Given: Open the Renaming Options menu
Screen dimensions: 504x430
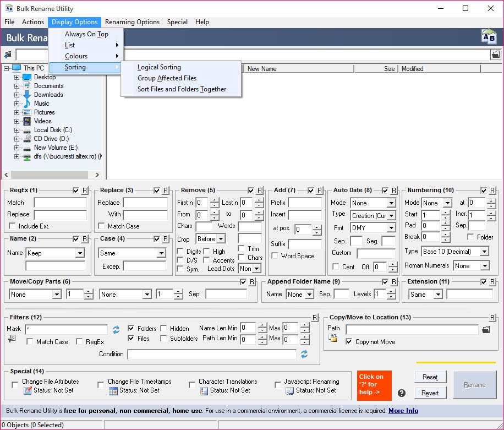Looking at the screenshot, I should click(x=132, y=22).
